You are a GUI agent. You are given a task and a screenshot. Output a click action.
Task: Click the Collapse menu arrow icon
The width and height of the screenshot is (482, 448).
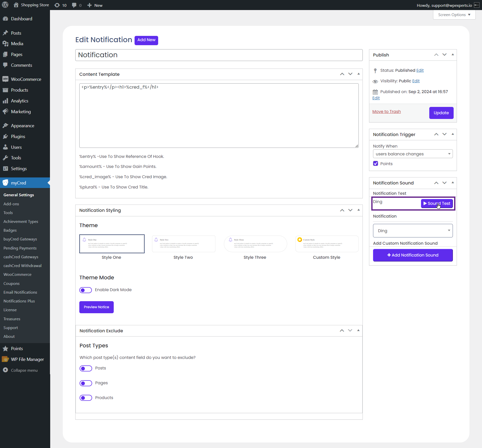click(5, 370)
